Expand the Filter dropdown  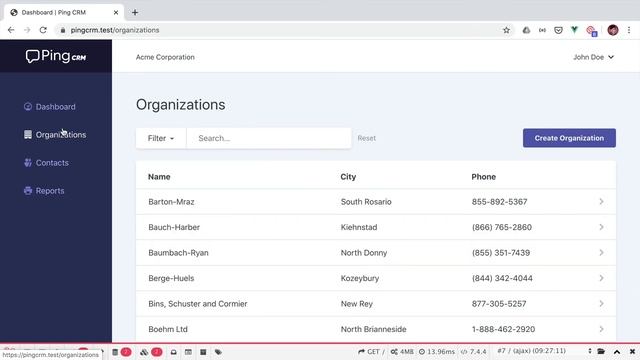(161, 138)
